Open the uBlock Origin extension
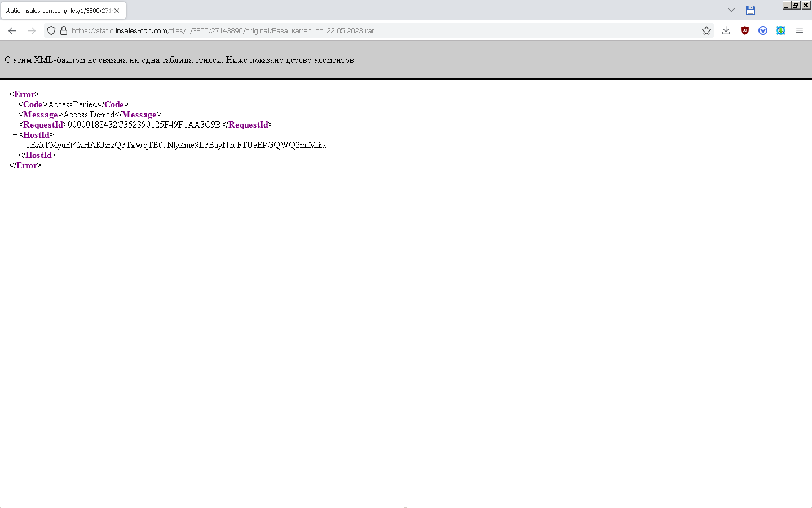The height and width of the screenshot is (508, 812). pyautogui.click(x=745, y=30)
